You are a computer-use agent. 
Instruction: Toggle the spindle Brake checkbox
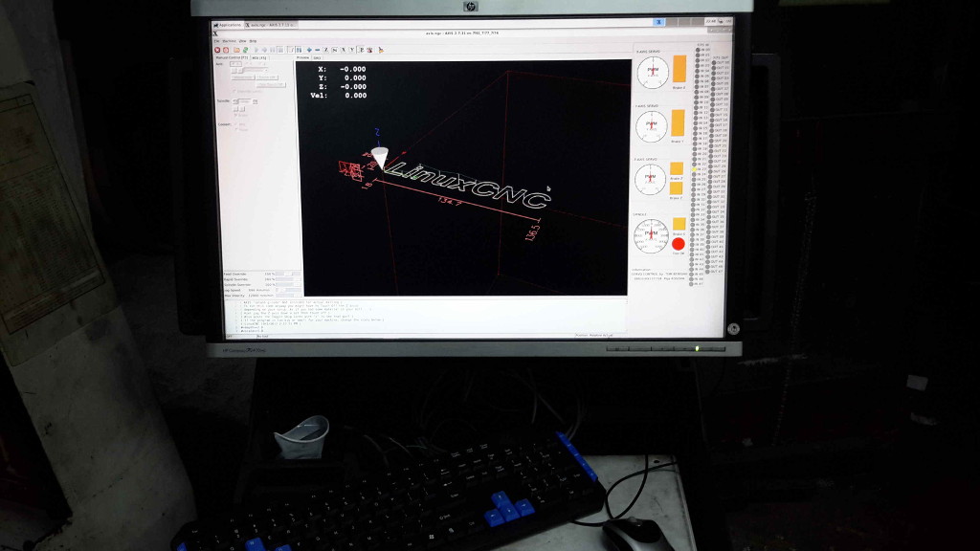pyautogui.click(x=241, y=115)
